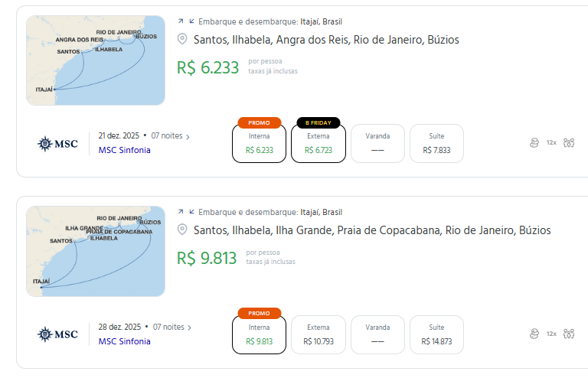Expand the 21 dez. 2025 date chevron
The width and height of the screenshot is (588, 378).
point(188,136)
